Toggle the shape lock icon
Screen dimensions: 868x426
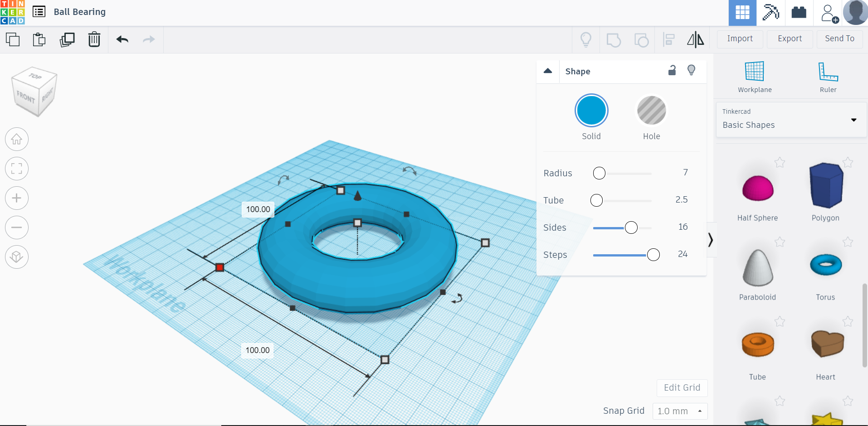click(672, 70)
